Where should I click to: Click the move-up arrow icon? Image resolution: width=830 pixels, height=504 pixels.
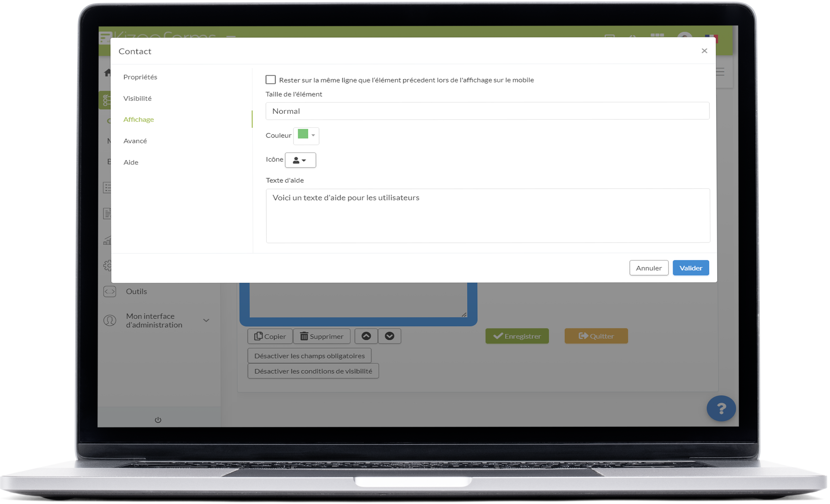tap(366, 336)
